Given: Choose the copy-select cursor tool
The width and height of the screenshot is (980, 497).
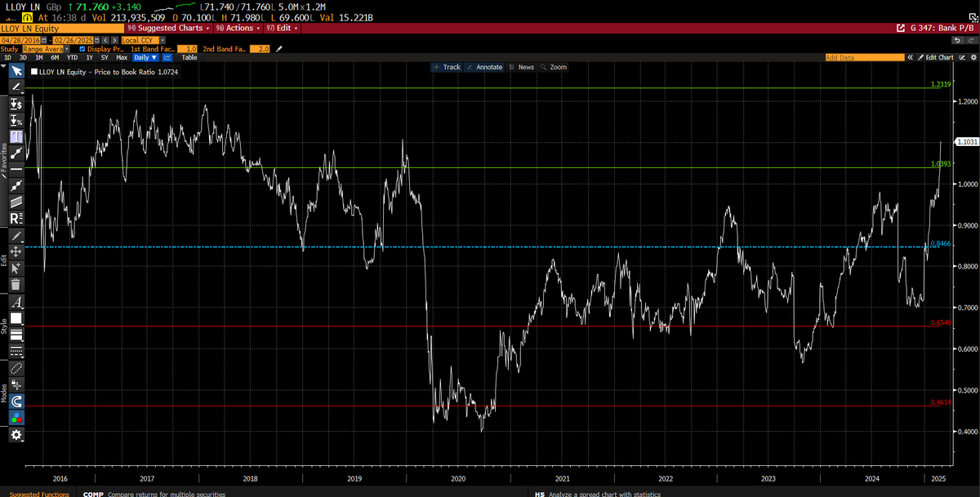Looking at the screenshot, I should point(16,268).
